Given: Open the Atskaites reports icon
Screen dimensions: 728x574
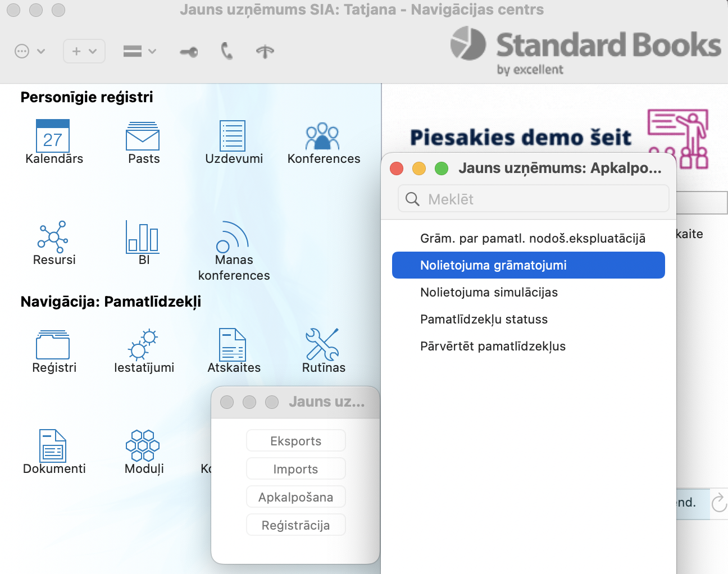Looking at the screenshot, I should pos(233,345).
